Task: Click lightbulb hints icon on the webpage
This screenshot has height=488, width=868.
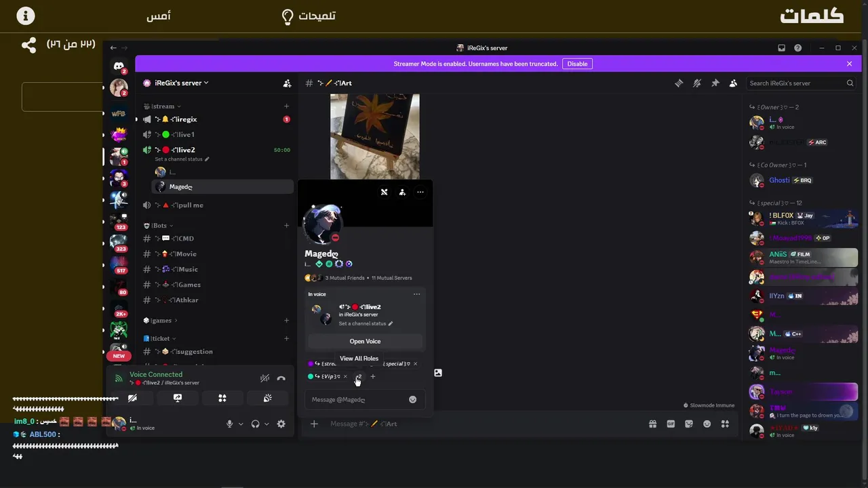Action: tap(288, 16)
